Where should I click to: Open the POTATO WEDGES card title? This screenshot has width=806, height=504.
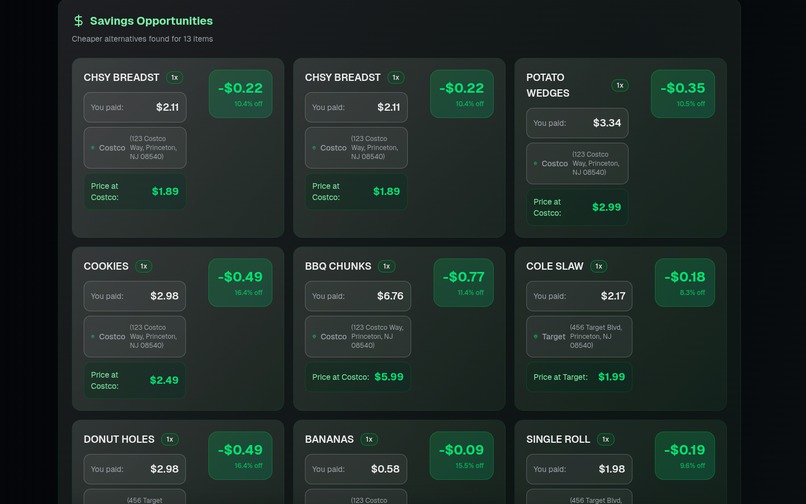(x=547, y=85)
